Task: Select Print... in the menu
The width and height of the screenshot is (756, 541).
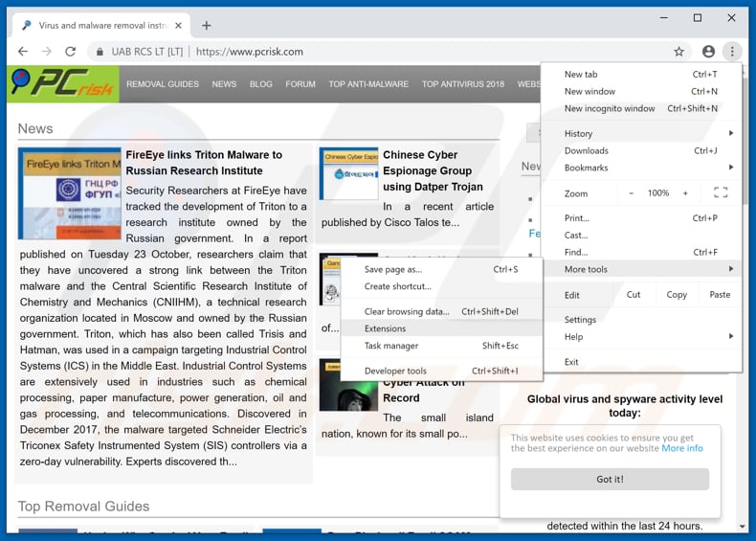Action: (x=642, y=218)
